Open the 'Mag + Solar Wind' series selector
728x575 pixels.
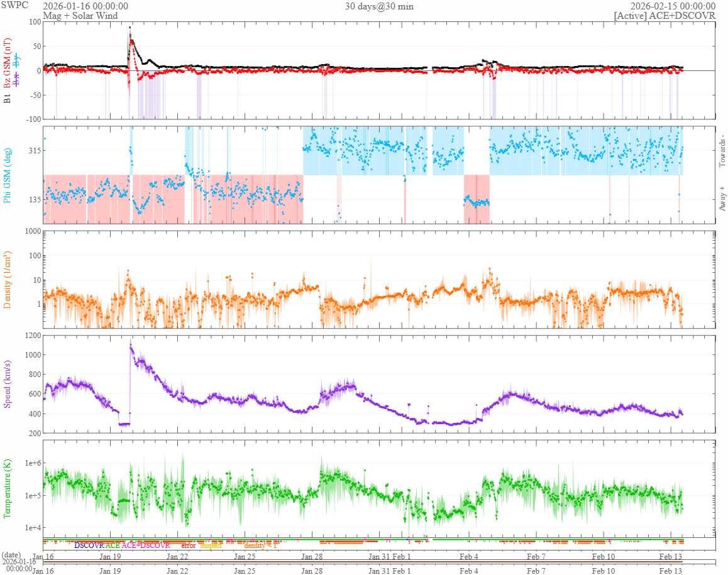point(80,15)
